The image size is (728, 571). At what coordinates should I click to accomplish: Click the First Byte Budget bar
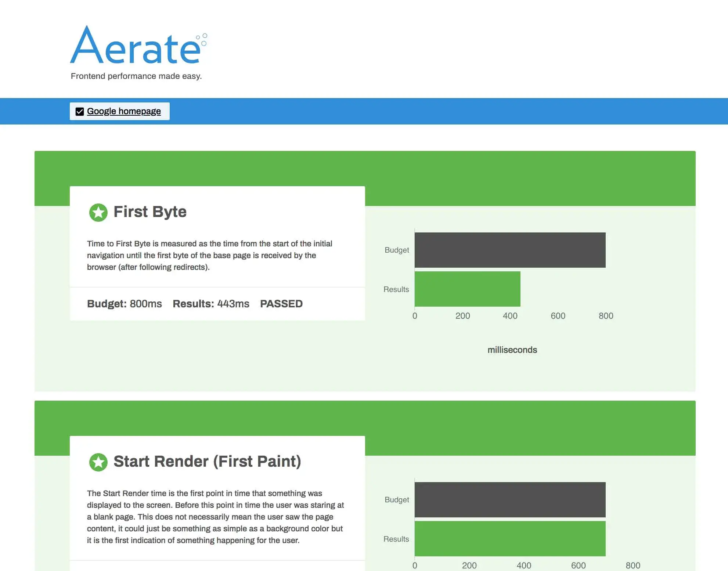510,250
